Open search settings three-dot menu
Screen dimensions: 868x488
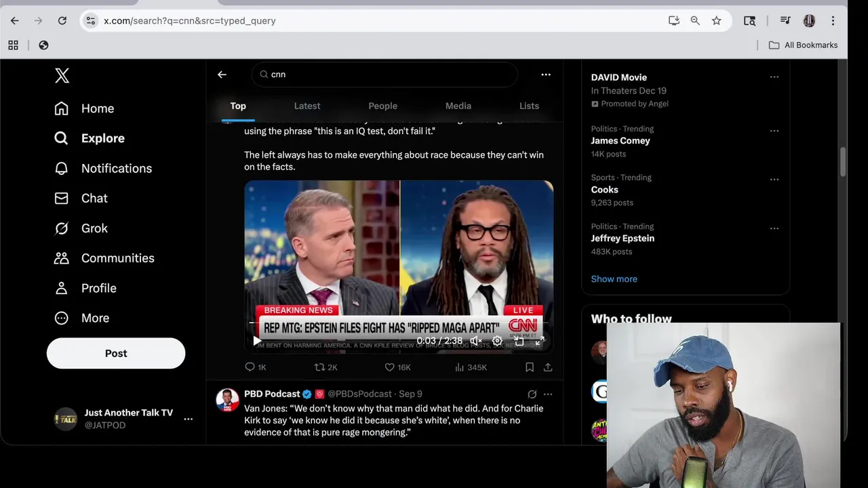[546, 75]
